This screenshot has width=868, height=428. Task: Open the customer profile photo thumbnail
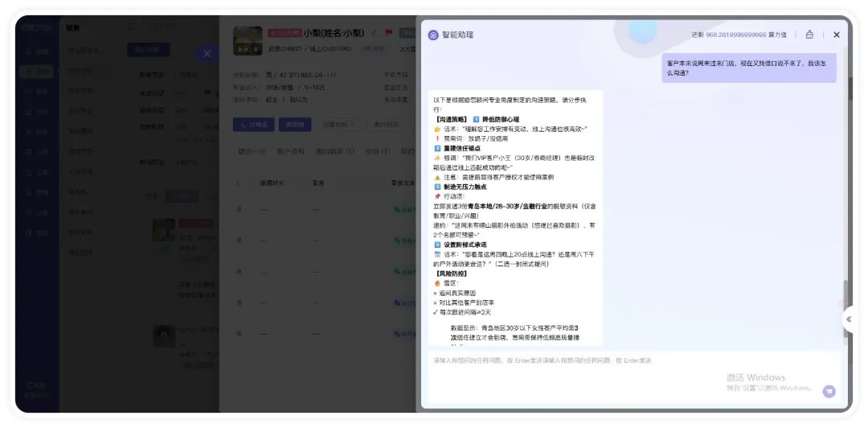point(248,41)
